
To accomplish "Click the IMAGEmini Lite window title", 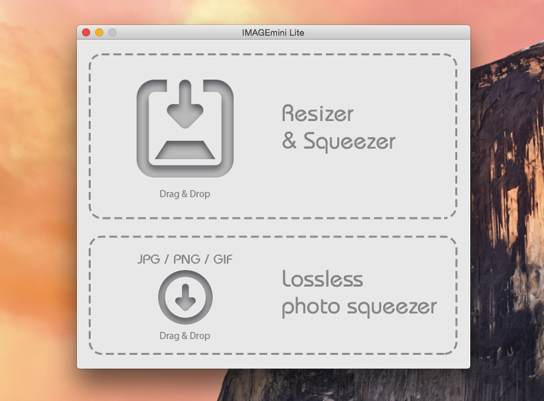I will [273, 33].
